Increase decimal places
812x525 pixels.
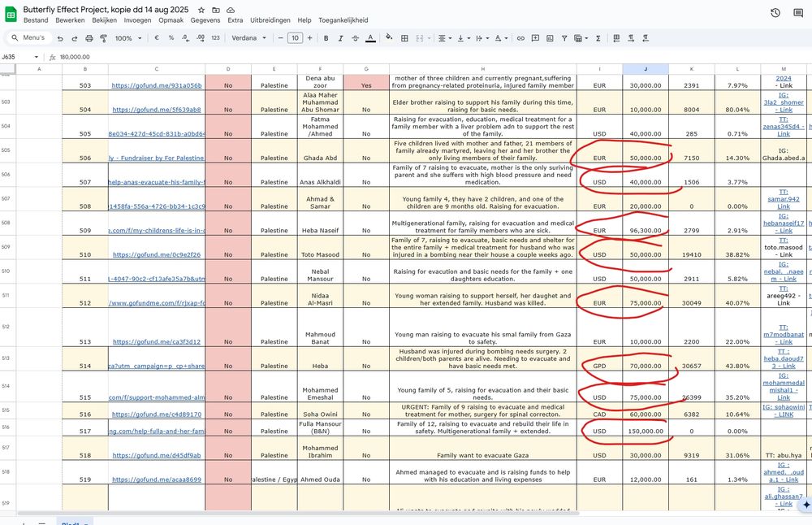pyautogui.click(x=201, y=38)
